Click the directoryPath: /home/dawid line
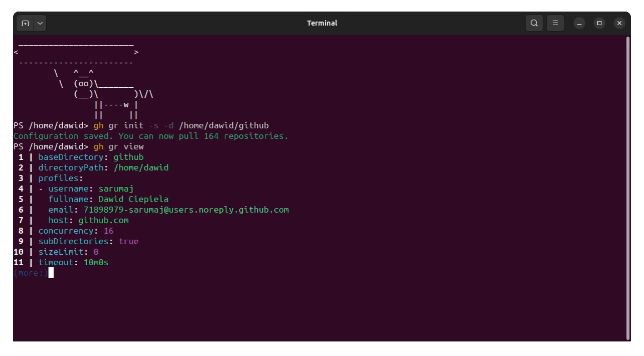This screenshot has height=356, width=644. pos(103,167)
